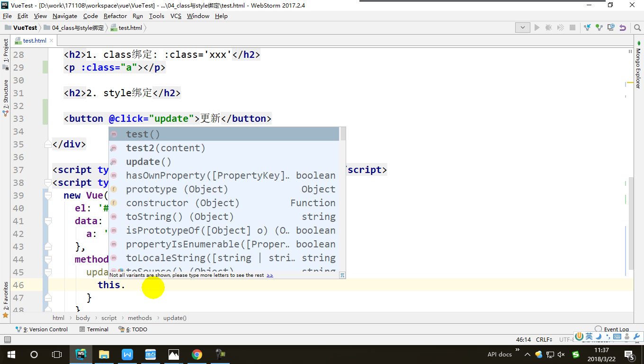Click the IME wrench settings icon
Image resolution: width=644 pixels, height=364 pixels.
(x=636, y=337)
